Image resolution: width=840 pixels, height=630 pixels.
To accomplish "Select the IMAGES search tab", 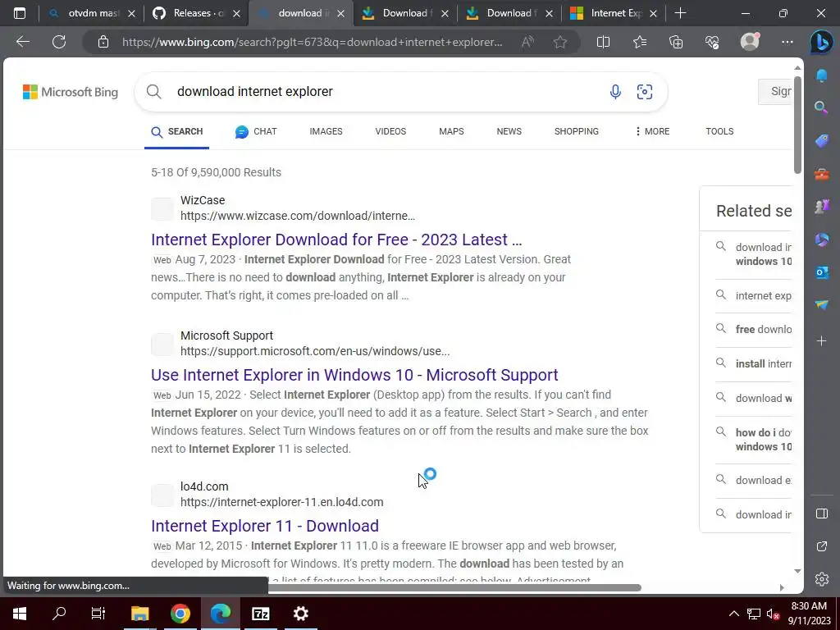I will click(326, 131).
